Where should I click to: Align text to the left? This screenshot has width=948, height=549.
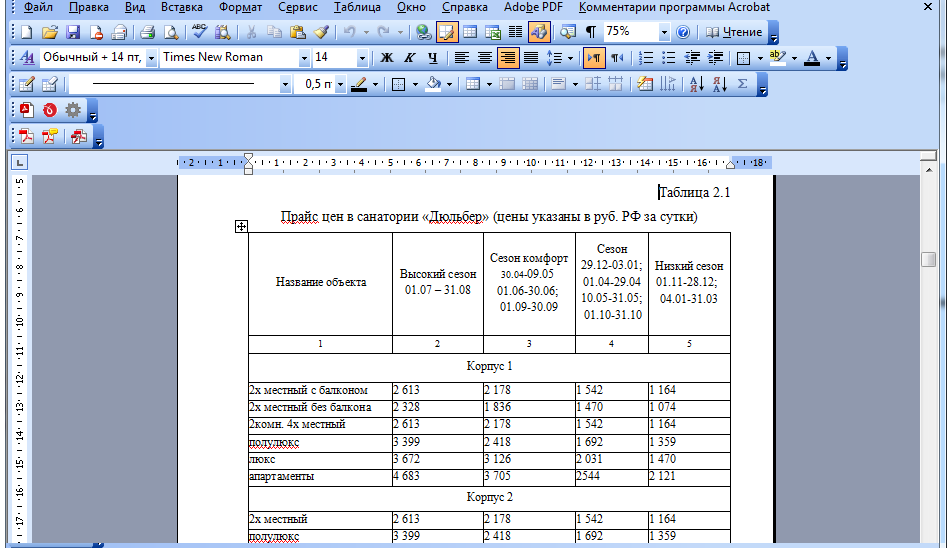[462, 57]
